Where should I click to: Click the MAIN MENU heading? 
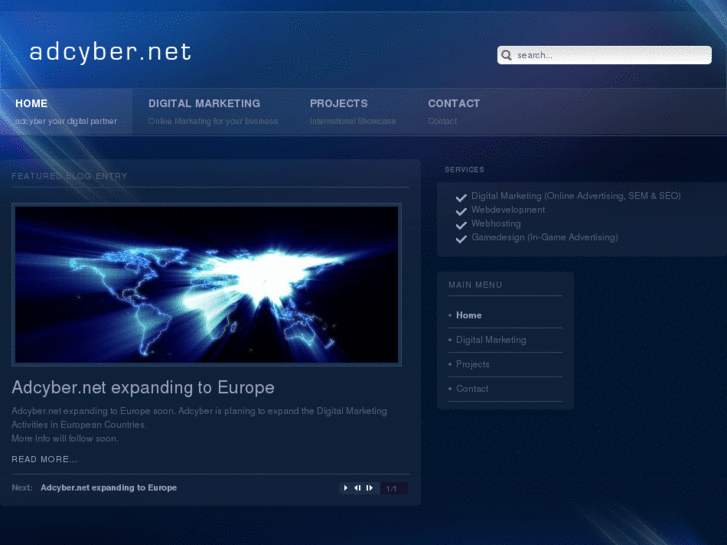coord(475,285)
